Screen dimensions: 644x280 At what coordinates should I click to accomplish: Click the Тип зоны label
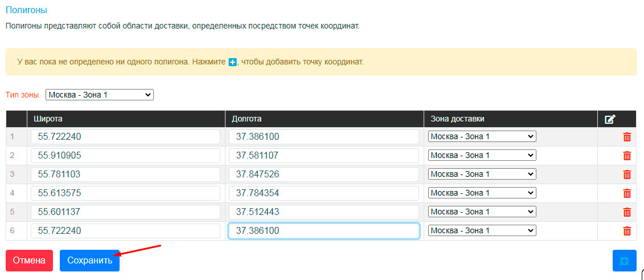[22, 95]
